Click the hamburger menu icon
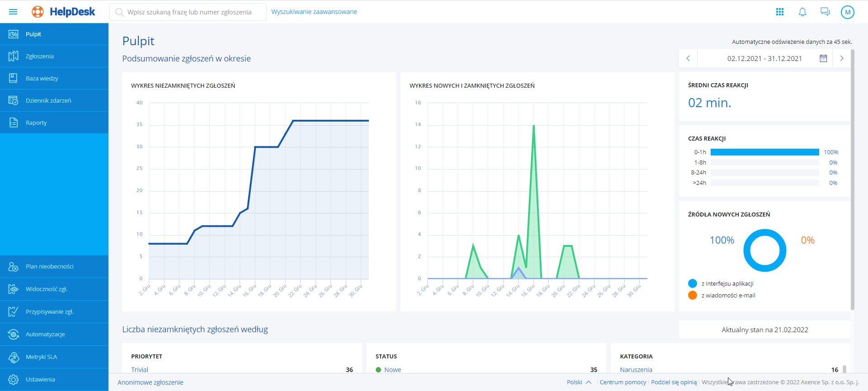Screen dimensions: 868x391 click(13, 12)
